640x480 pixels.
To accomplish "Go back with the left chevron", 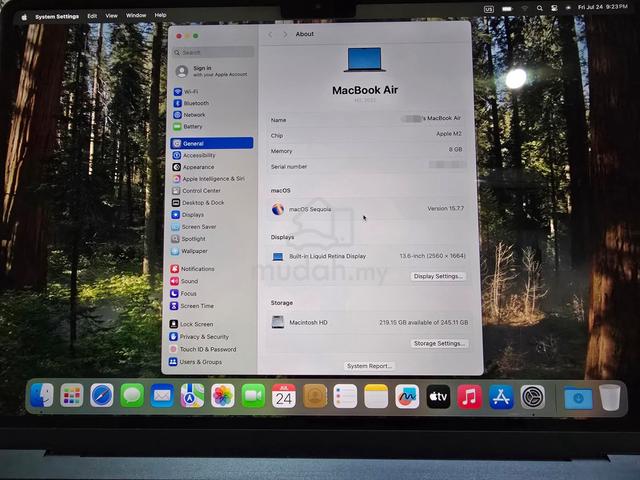I will coord(270,35).
